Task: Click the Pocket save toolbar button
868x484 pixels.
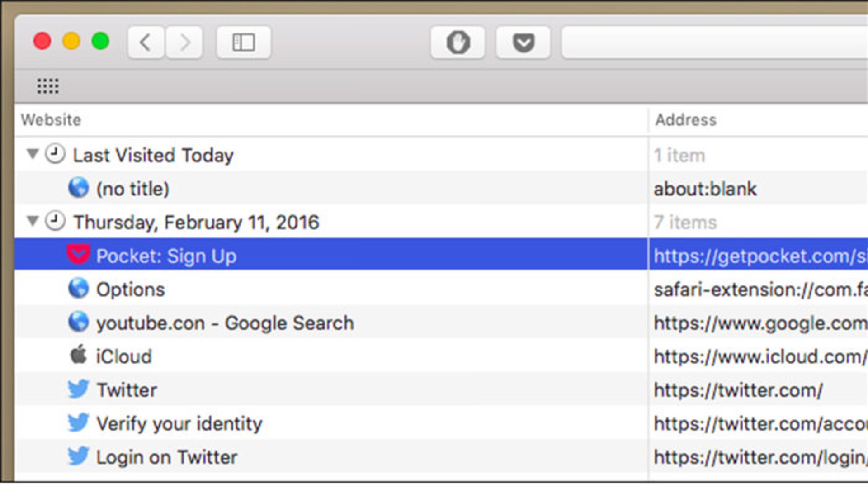Action: tap(523, 43)
